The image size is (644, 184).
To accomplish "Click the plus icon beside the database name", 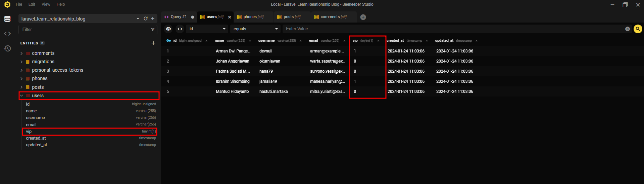I will (x=153, y=19).
